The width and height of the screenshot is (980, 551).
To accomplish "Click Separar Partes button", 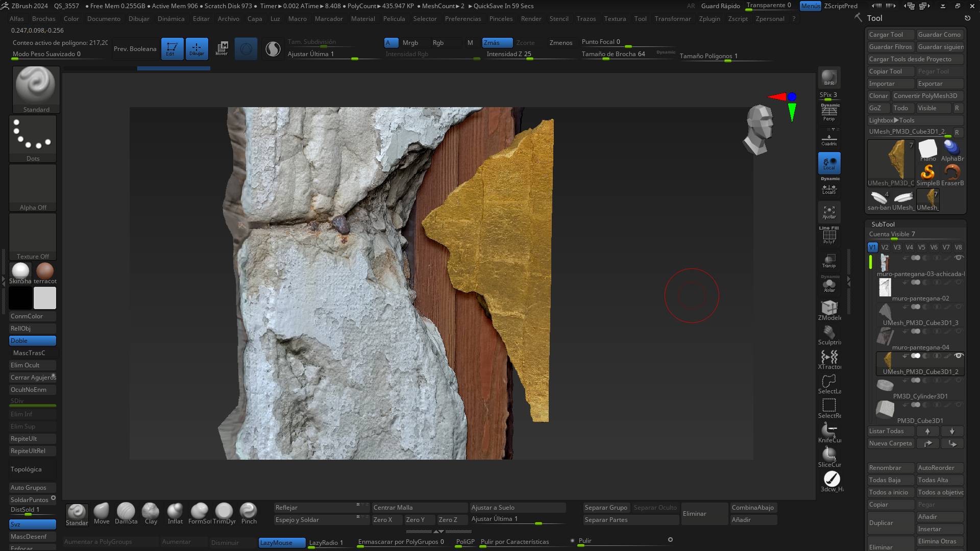I will pos(606,520).
